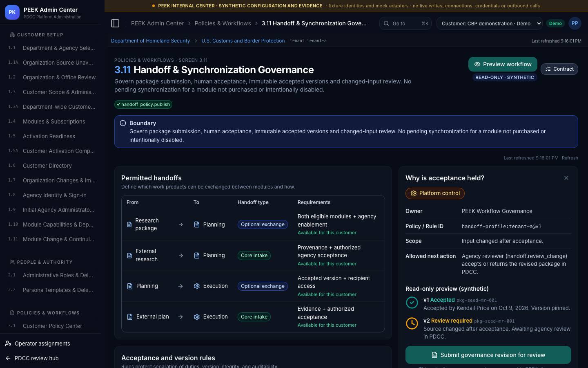Open the Department of Homeland Security breadcrumb

[x=150, y=41]
